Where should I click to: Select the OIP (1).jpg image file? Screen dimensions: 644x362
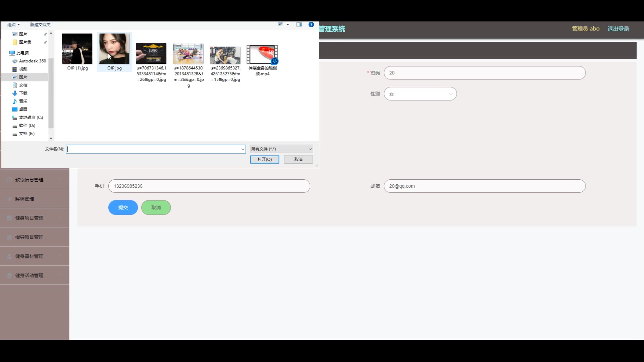[x=77, y=49]
